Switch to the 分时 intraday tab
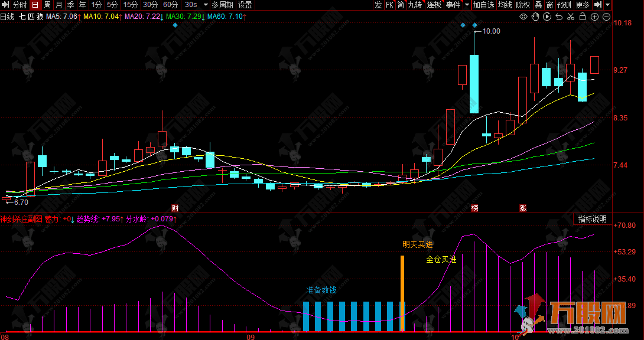This screenshot has width=644, height=340. pyautogui.click(x=19, y=5)
